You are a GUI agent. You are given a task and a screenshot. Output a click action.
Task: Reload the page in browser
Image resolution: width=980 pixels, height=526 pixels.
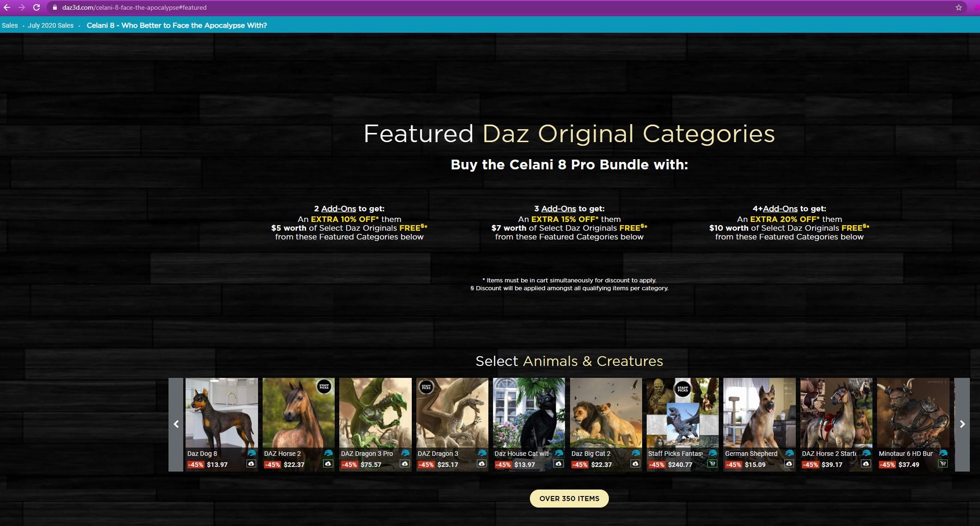point(36,7)
